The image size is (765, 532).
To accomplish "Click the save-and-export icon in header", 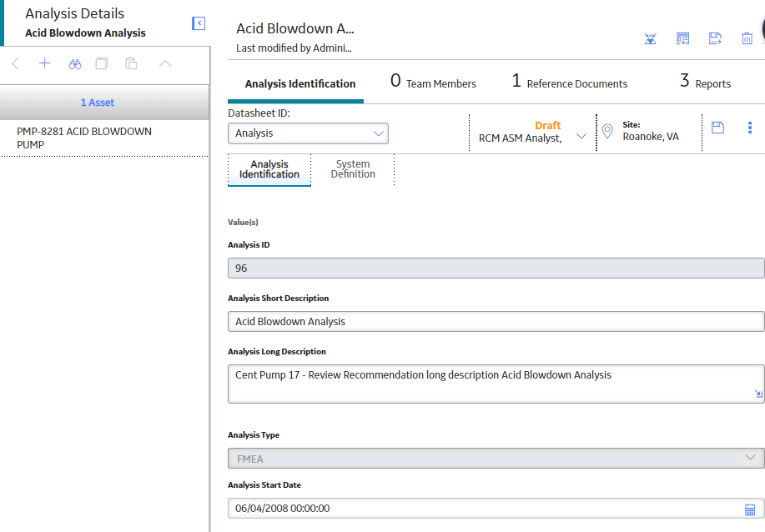I will (715, 38).
